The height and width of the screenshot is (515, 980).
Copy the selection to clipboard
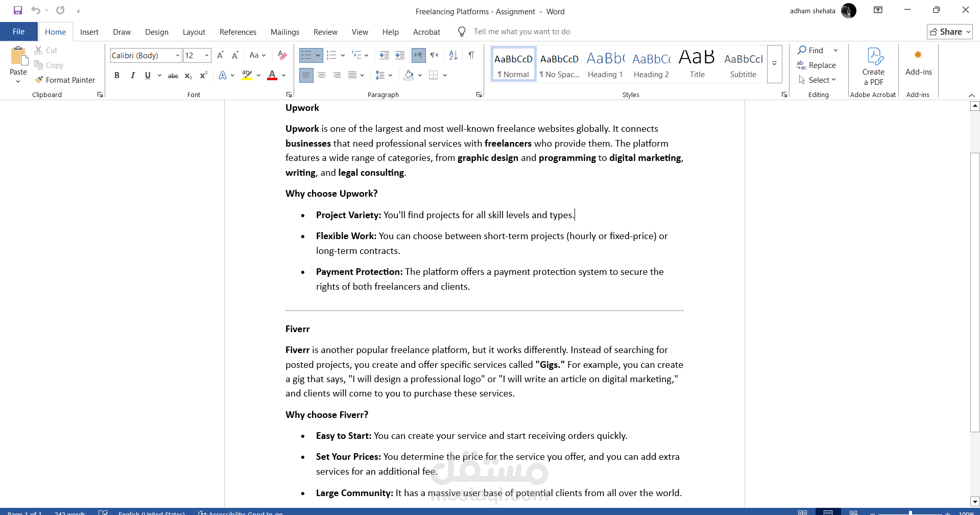tap(49, 65)
